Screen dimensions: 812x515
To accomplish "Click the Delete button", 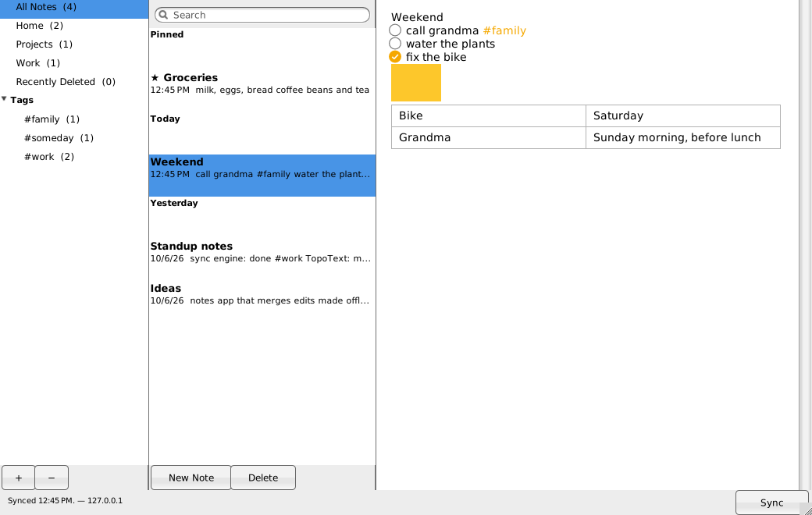I will pyautogui.click(x=263, y=478).
